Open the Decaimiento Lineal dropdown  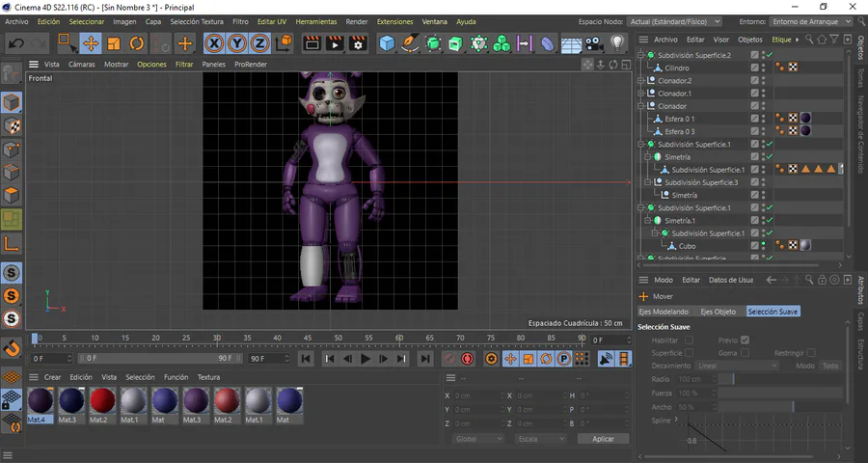click(737, 367)
